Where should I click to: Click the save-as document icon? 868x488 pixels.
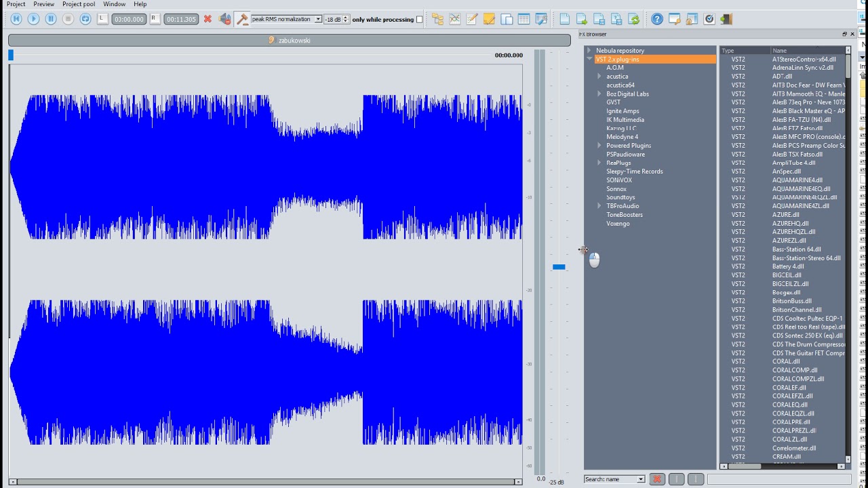pyautogui.click(x=616, y=19)
